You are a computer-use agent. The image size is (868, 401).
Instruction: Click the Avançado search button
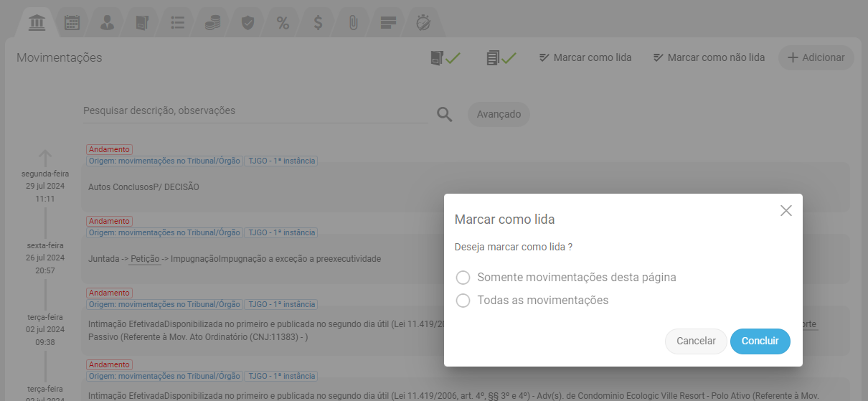pyautogui.click(x=499, y=114)
